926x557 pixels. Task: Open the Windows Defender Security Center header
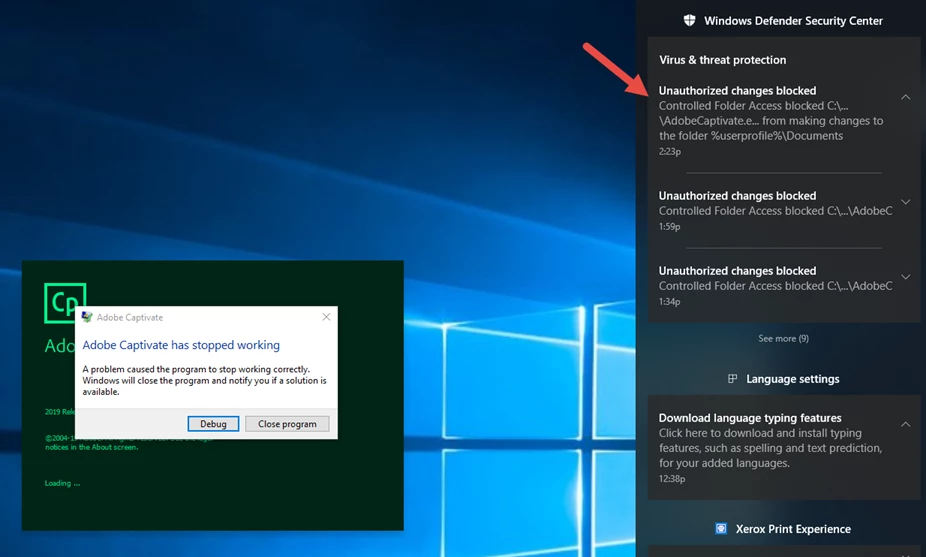[793, 21]
